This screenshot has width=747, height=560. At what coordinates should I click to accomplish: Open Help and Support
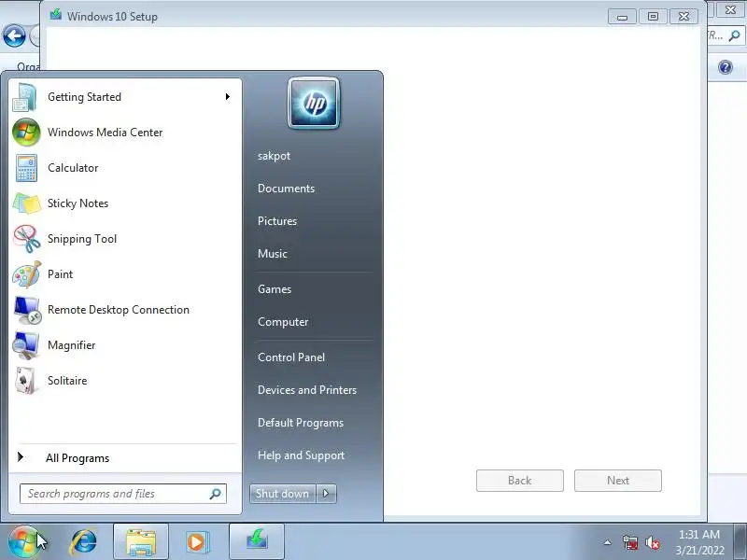tap(301, 455)
